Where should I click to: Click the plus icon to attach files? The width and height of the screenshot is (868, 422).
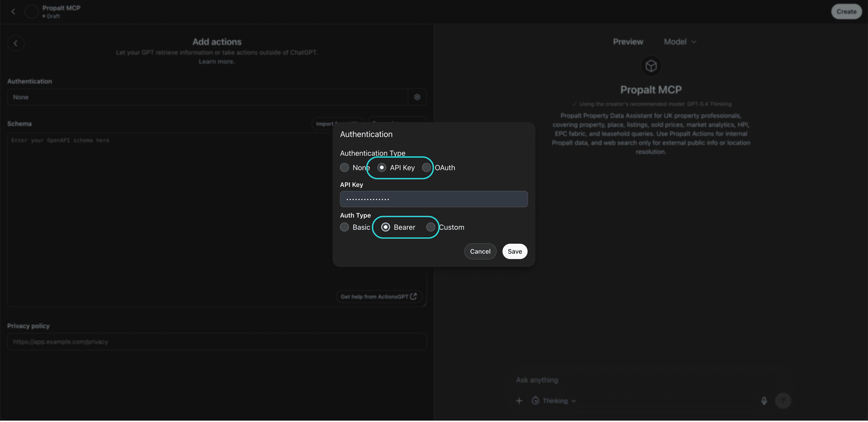pos(519,401)
